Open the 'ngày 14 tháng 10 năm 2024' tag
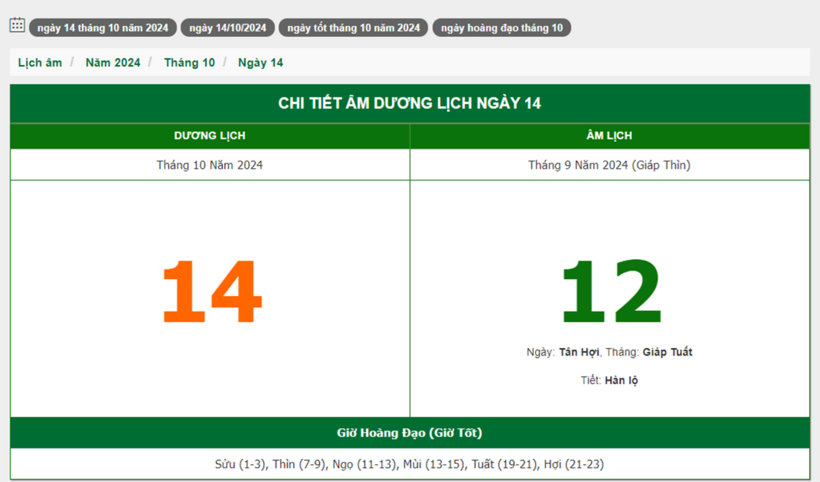The width and height of the screenshot is (820, 482). click(x=102, y=28)
